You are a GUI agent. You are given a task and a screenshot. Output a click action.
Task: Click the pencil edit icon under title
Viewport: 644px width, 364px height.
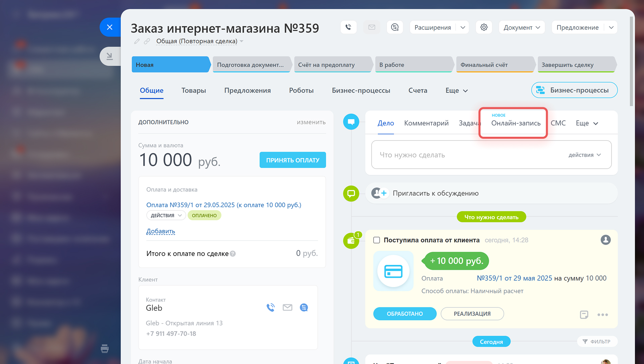137,41
